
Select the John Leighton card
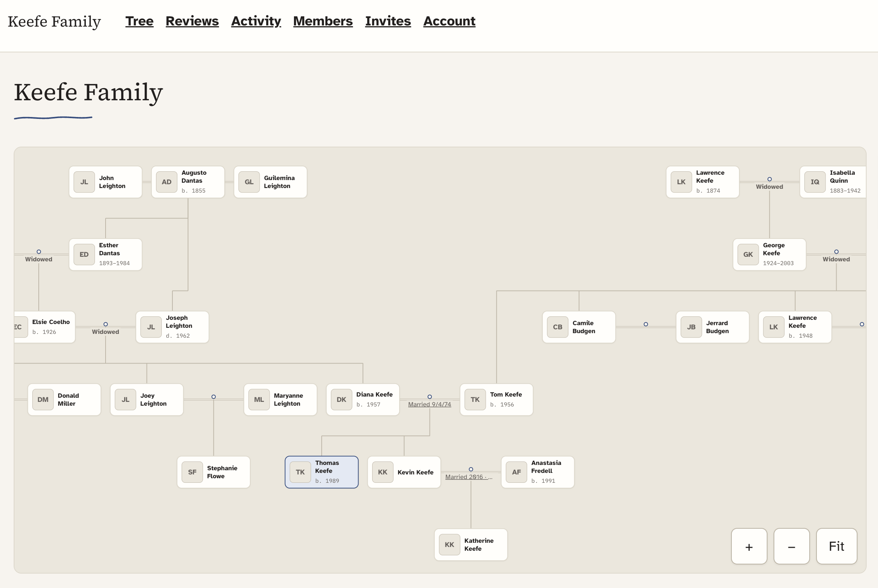point(106,182)
